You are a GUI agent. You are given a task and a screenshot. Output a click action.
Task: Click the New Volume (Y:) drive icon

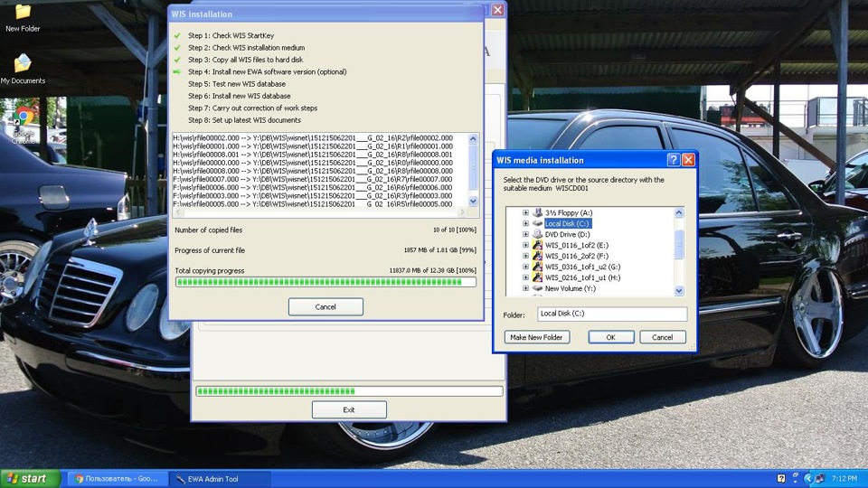(537, 288)
